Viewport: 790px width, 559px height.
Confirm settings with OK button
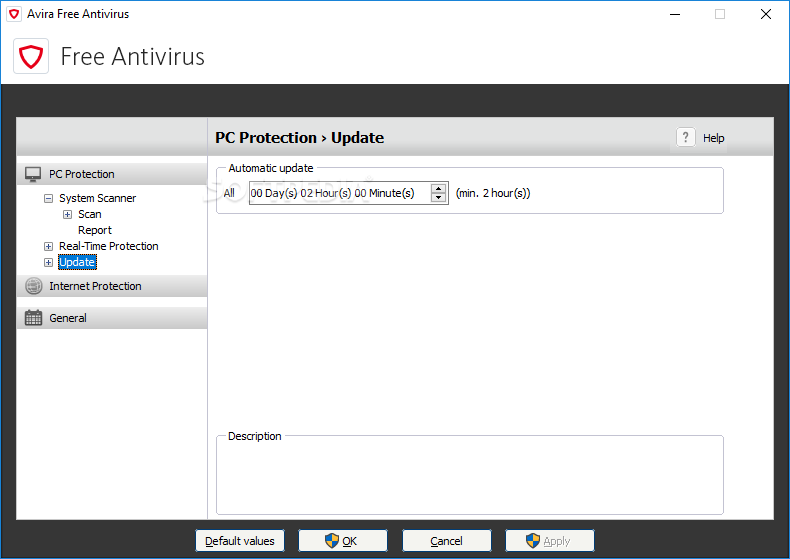343,541
